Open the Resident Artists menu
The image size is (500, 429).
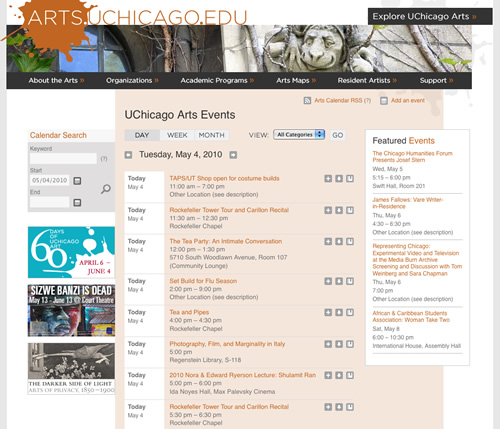pyautogui.click(x=367, y=80)
